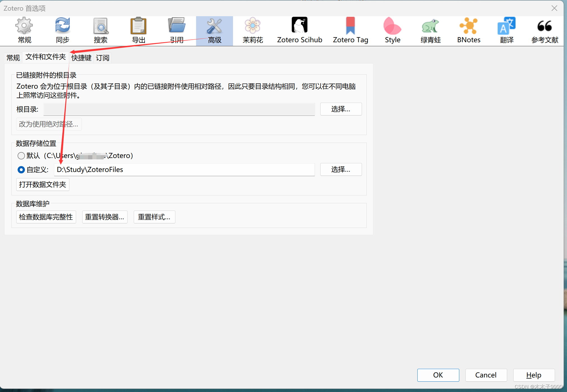Open the Jasminum (茉莉花) plugin settings

(253, 30)
